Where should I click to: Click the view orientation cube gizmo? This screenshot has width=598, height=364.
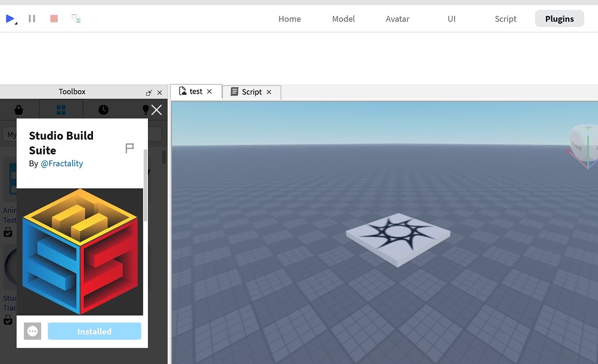pos(583,146)
